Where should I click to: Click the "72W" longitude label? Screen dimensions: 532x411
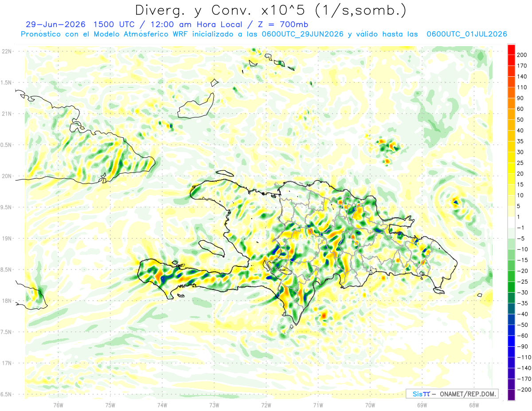(266, 405)
